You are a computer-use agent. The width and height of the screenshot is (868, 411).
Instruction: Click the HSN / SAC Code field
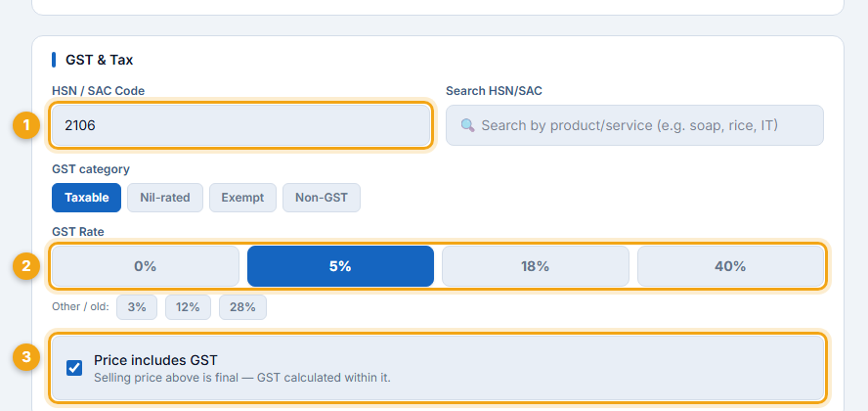(x=240, y=125)
